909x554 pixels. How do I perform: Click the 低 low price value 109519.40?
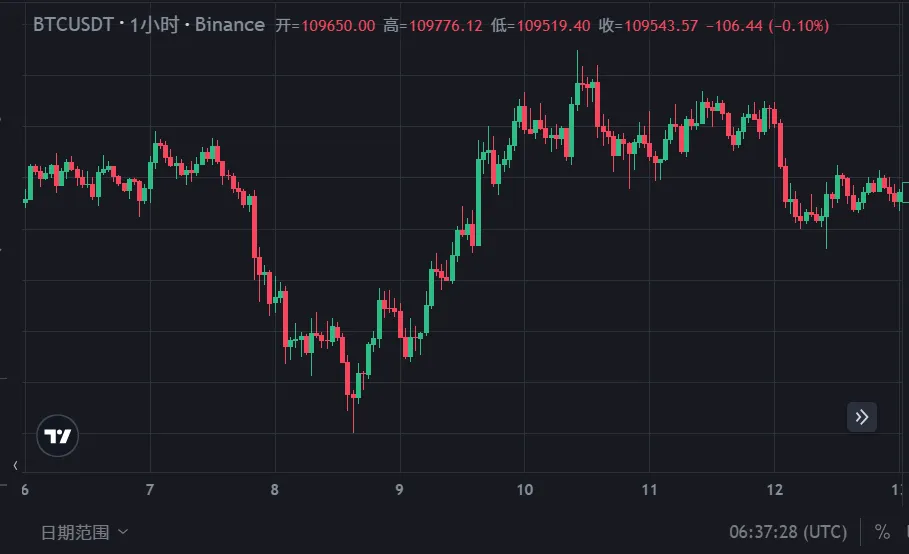pos(553,26)
